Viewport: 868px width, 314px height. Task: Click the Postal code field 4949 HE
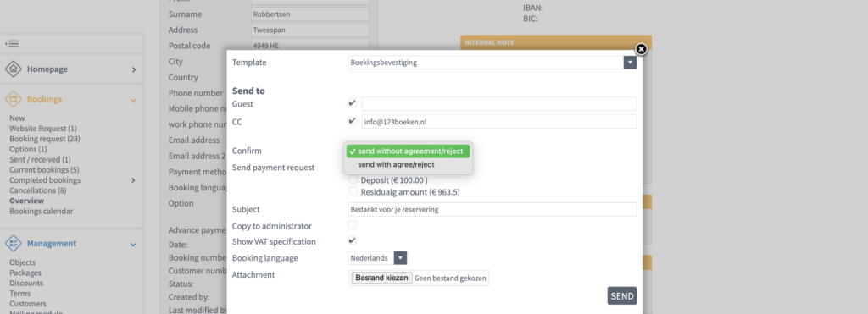click(x=310, y=46)
